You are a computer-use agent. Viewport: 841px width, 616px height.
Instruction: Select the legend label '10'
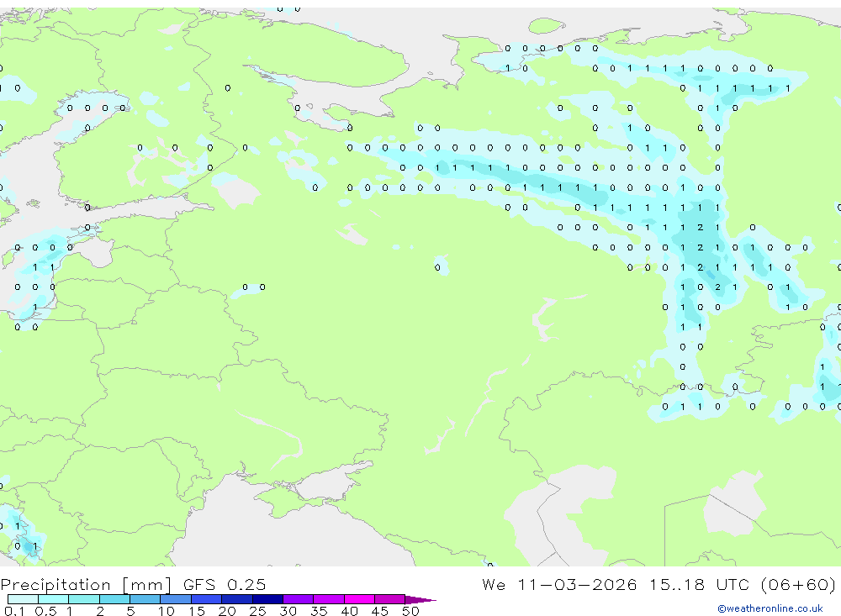point(167,611)
